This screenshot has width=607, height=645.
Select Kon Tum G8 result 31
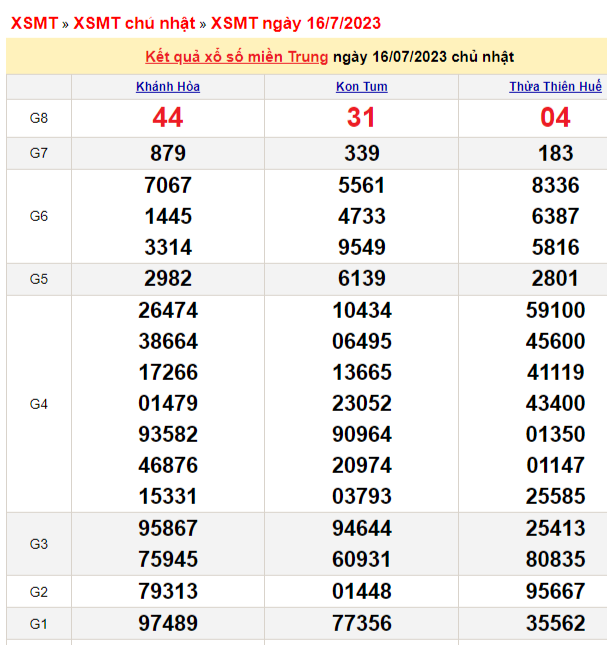point(361,118)
